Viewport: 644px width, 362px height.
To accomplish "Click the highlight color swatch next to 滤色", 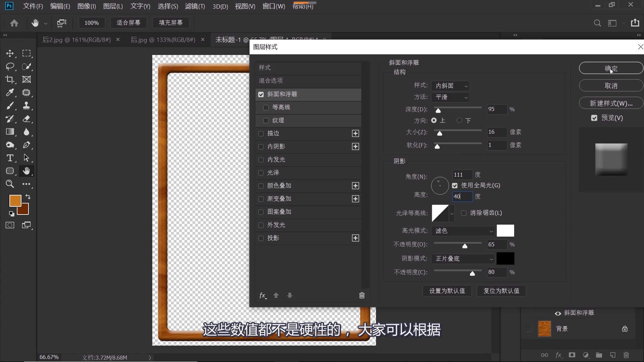I will point(505,231).
